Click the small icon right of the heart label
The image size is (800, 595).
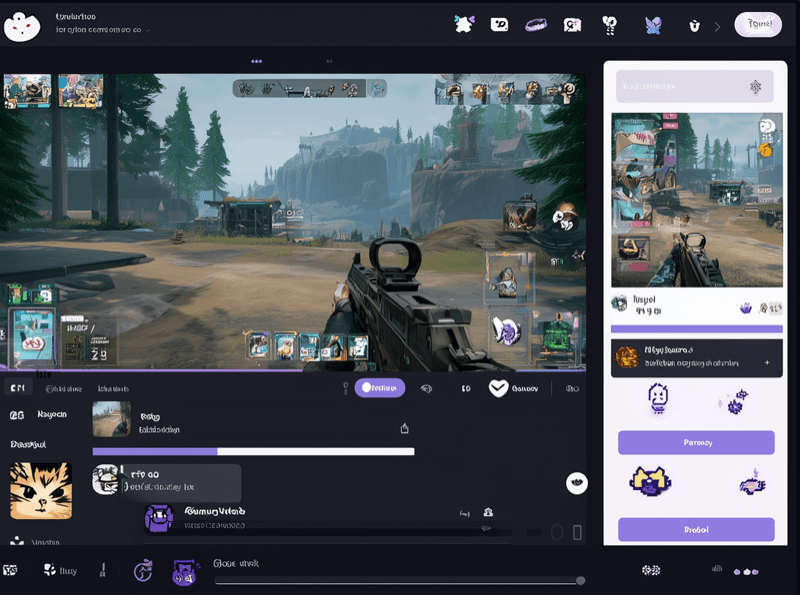[572, 389]
